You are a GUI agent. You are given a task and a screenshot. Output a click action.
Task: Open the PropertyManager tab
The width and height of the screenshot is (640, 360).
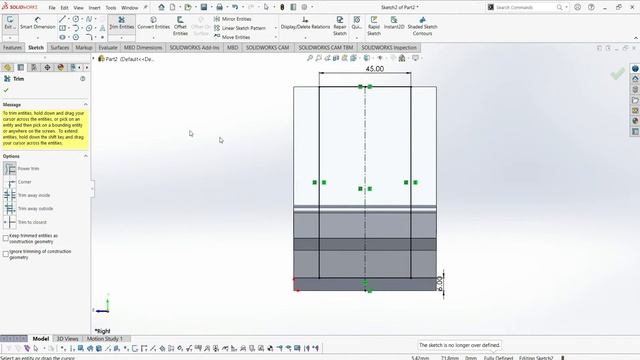(21, 67)
